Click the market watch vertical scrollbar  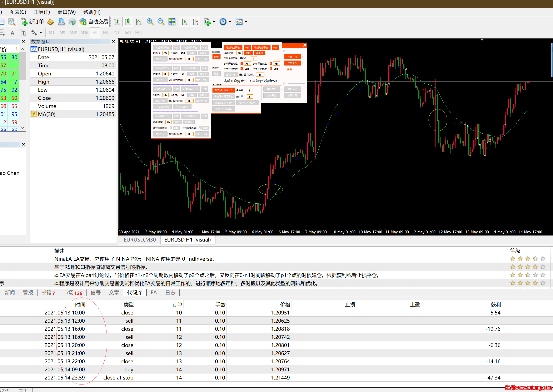click(23, 66)
